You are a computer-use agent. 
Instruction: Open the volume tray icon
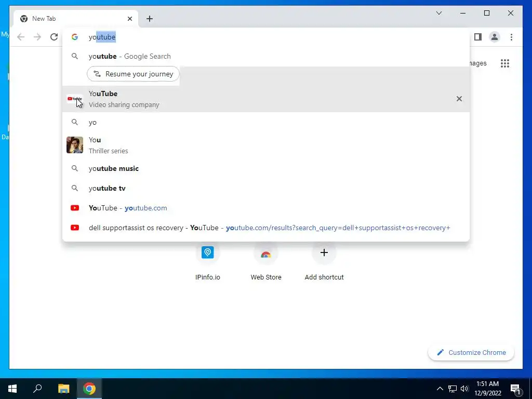click(x=464, y=389)
